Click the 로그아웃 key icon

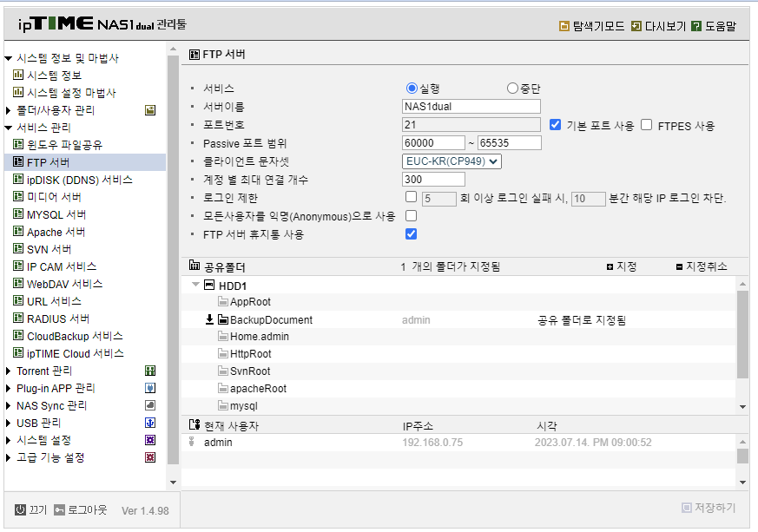[59, 509]
